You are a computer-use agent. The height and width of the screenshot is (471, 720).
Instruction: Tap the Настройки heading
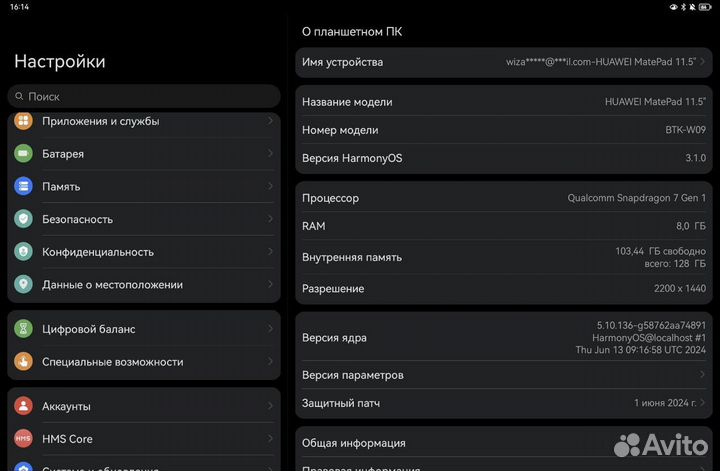tap(60, 61)
